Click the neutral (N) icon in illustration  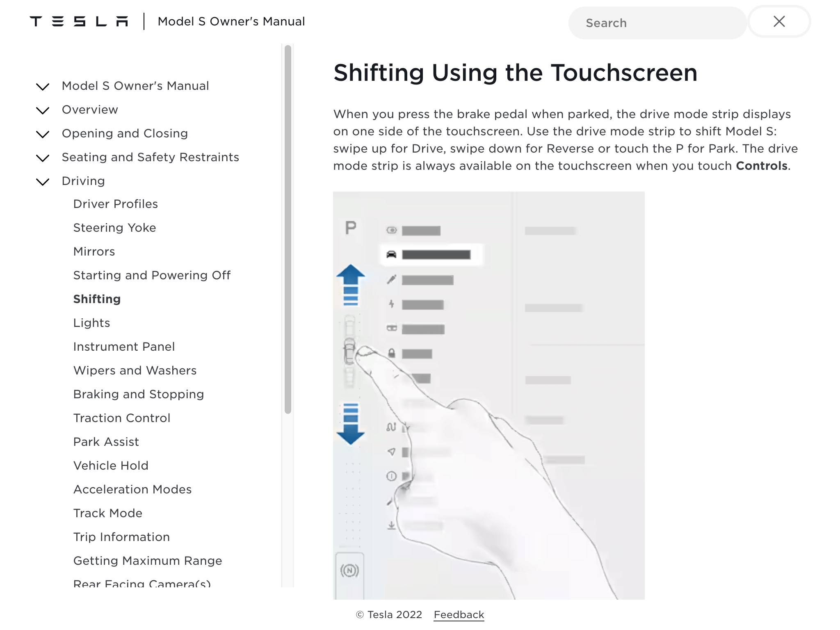pos(349,570)
